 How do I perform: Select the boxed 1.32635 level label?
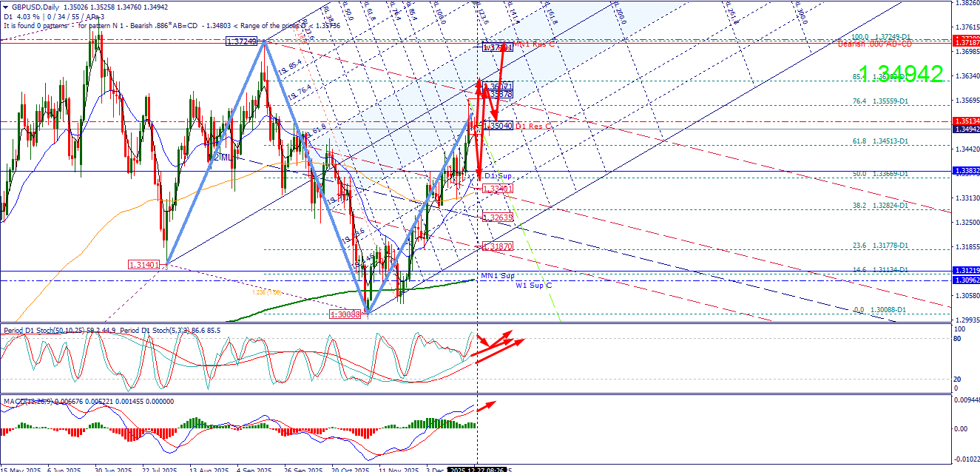pyautogui.click(x=497, y=218)
